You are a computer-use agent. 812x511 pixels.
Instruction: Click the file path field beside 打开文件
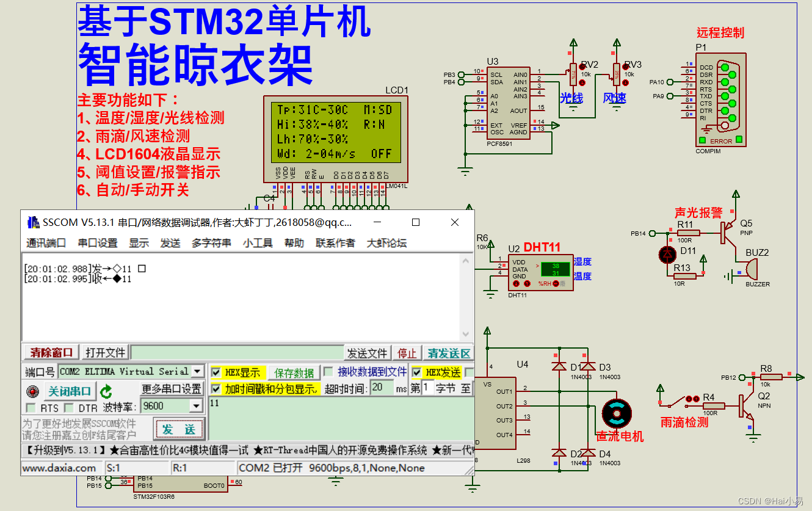237,352
